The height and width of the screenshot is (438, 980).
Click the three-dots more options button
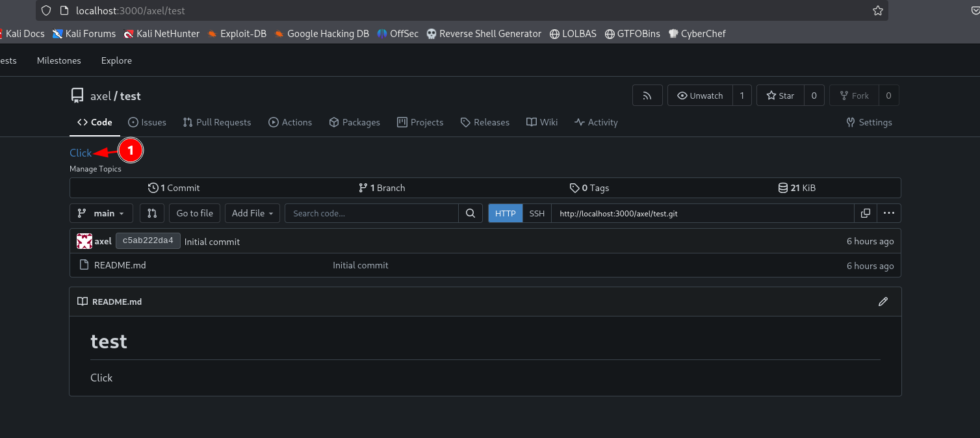click(x=888, y=213)
